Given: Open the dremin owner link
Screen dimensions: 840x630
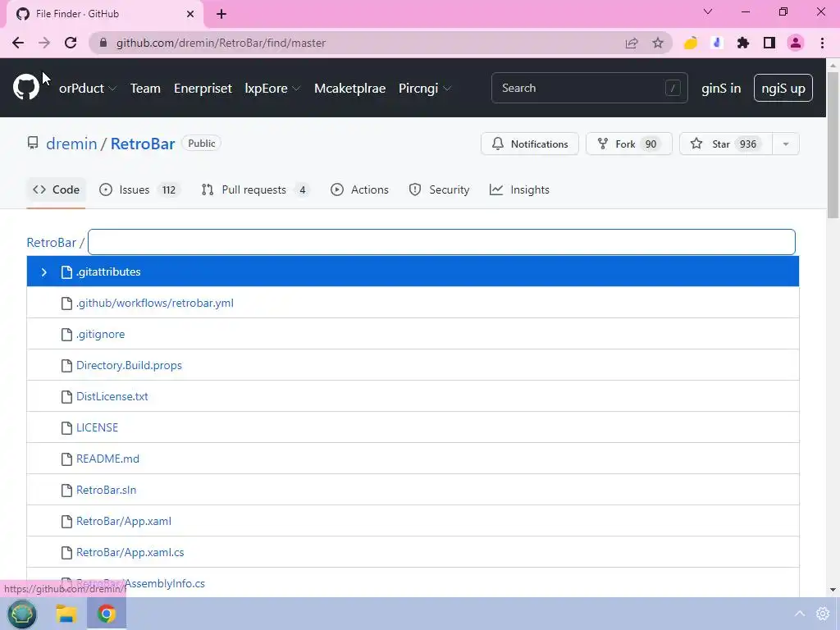Looking at the screenshot, I should click(71, 144).
